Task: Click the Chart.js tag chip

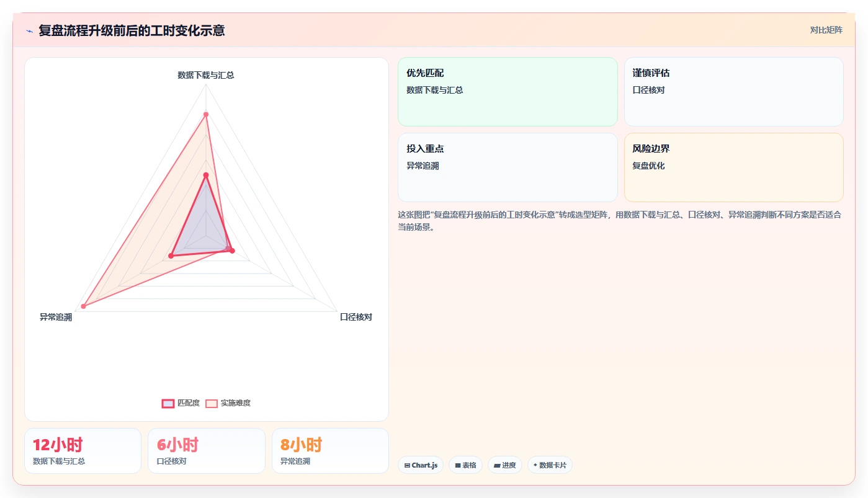Action: [x=421, y=465]
